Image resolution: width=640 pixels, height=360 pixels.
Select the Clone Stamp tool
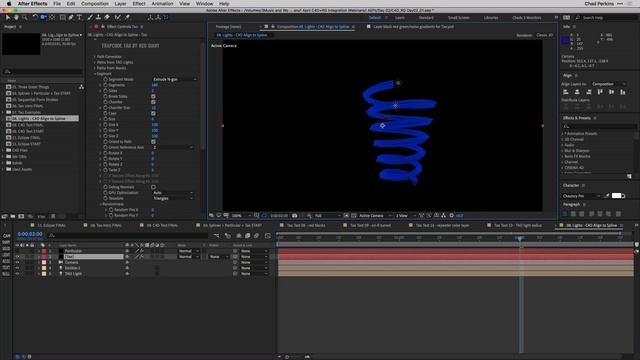(98, 18)
